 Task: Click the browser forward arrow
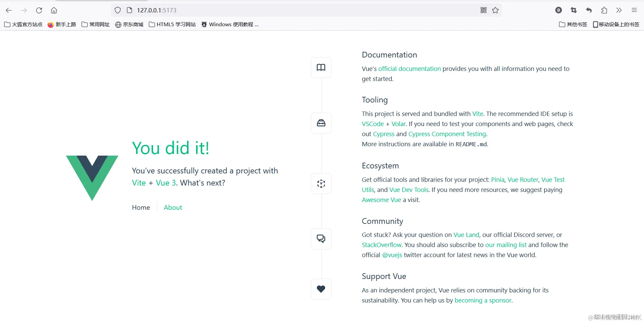click(24, 10)
